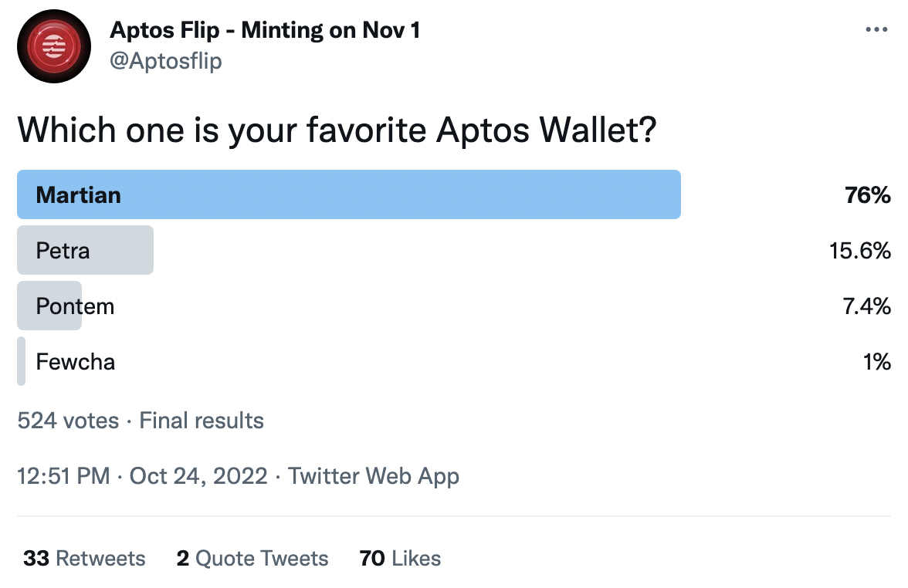Open the 2 Quote Tweets list

tap(252, 559)
